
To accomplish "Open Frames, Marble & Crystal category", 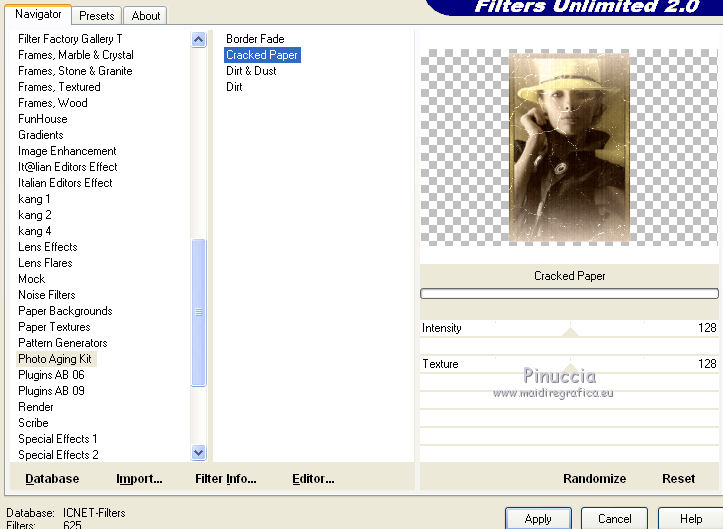I will pos(76,55).
